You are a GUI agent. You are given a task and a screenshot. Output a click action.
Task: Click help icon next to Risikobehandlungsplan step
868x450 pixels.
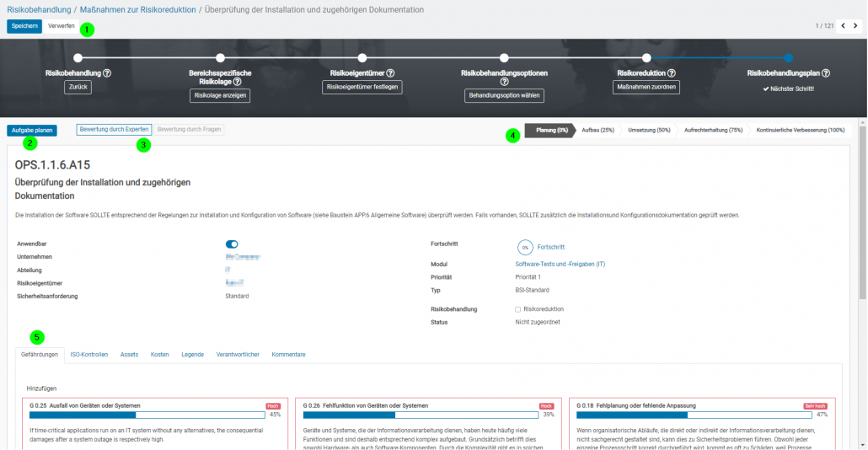click(825, 73)
